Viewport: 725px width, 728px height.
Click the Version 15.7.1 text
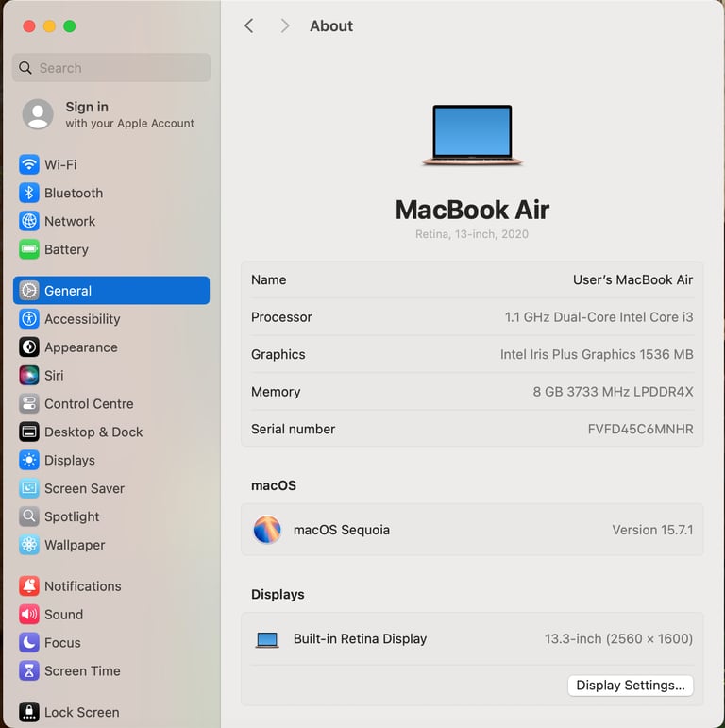click(x=652, y=530)
